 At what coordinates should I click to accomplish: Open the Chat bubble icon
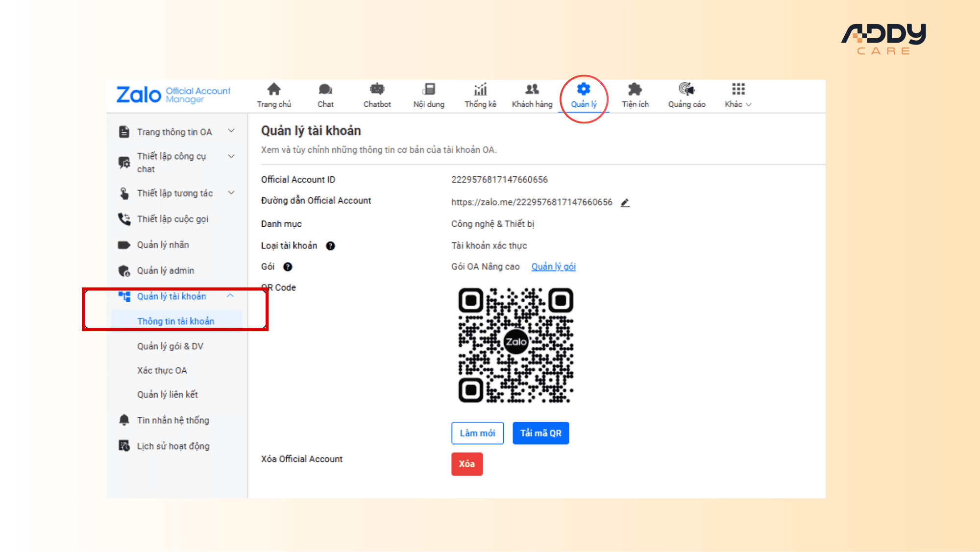coord(325,89)
